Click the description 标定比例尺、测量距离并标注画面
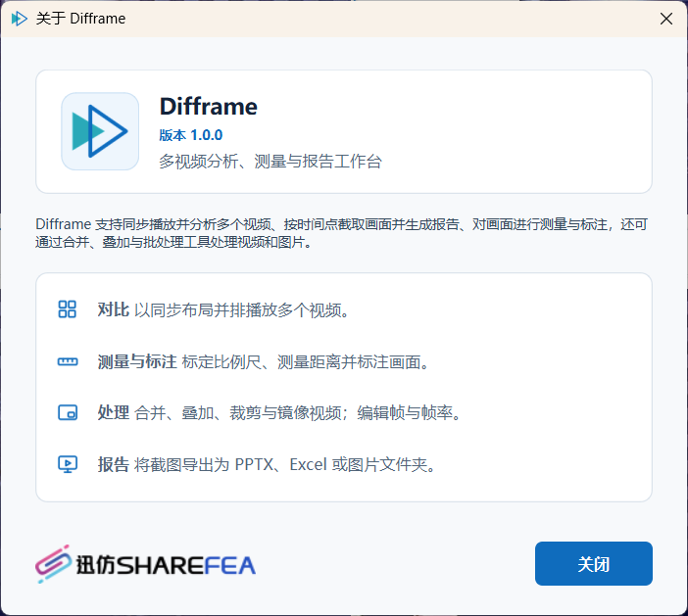 point(306,362)
